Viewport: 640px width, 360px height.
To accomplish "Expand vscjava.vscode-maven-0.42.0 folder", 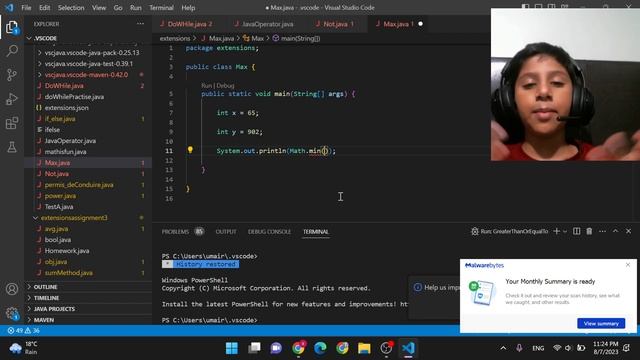I will [88, 75].
